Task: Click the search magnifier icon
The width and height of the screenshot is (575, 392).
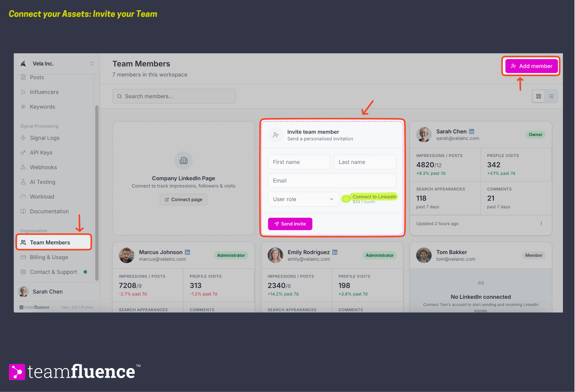Action: pos(119,96)
